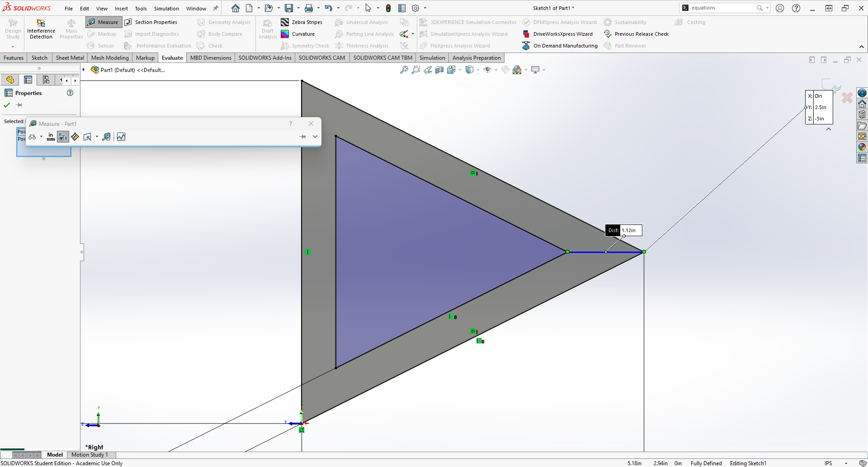Open the Insert menu
This screenshot has height=467, width=868.
point(121,9)
